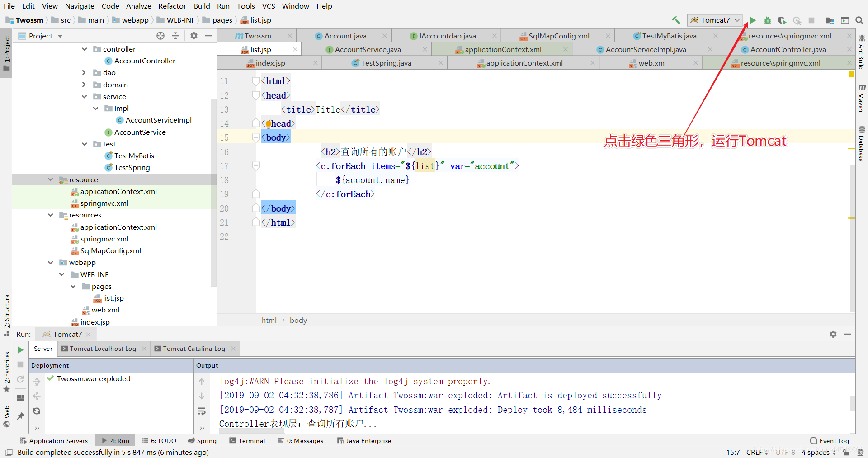Click the Terminal tool window button
868x458 pixels.
[247, 441]
